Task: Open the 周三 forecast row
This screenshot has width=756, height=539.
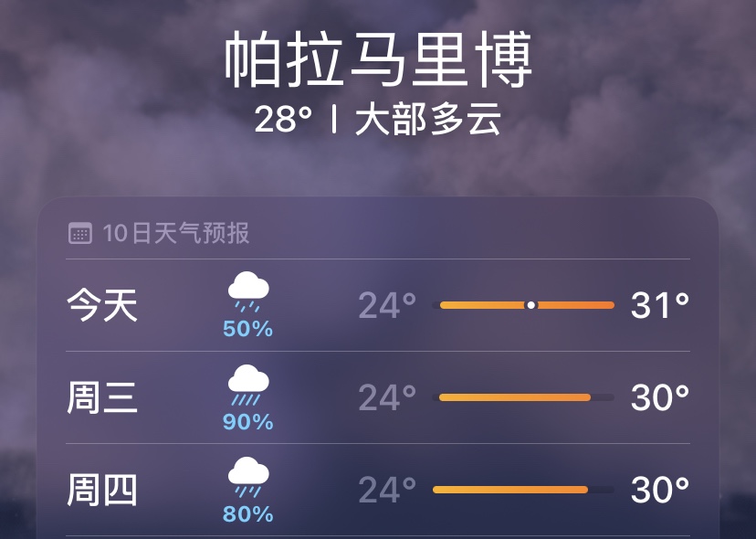Action: (x=378, y=397)
